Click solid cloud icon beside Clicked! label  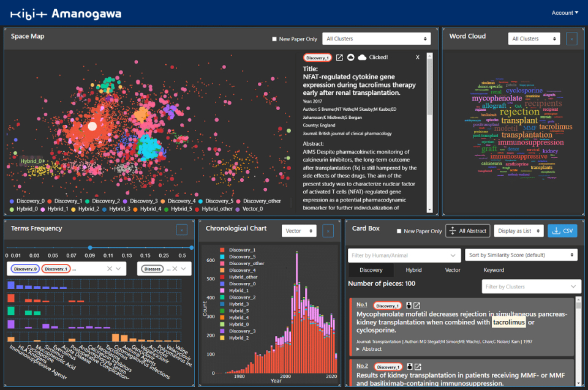click(362, 58)
